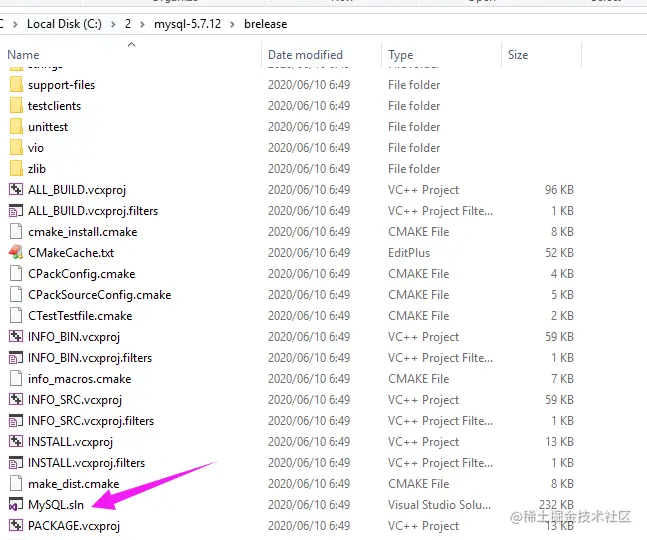The width and height of the screenshot is (647, 540).
Task: Navigate to Local Disk (C:) breadcrumb
Action: click(64, 24)
